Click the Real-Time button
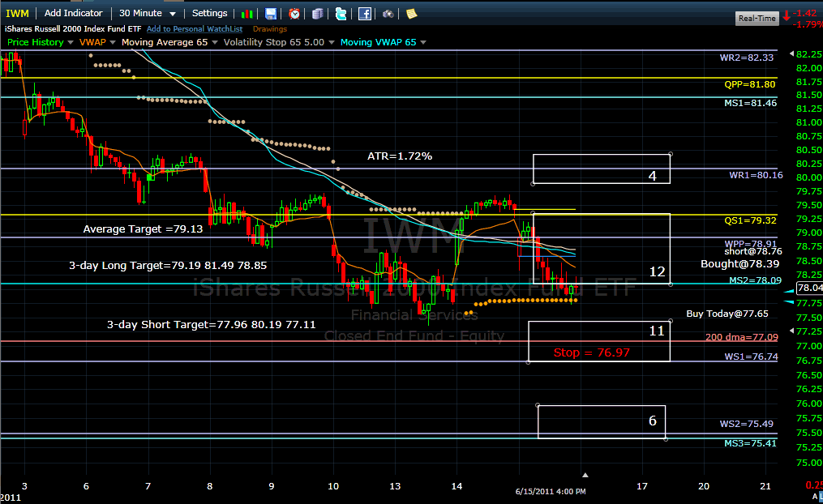This screenshot has height=504, width=823. pos(757,19)
